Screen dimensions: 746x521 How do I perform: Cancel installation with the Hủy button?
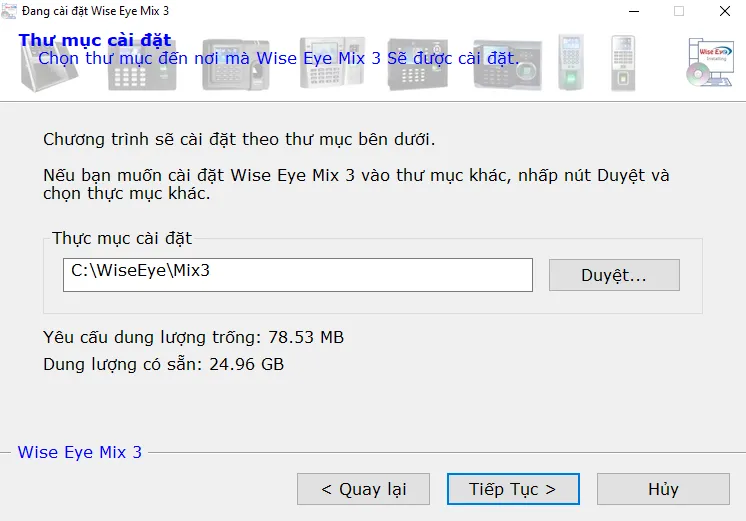tap(663, 489)
